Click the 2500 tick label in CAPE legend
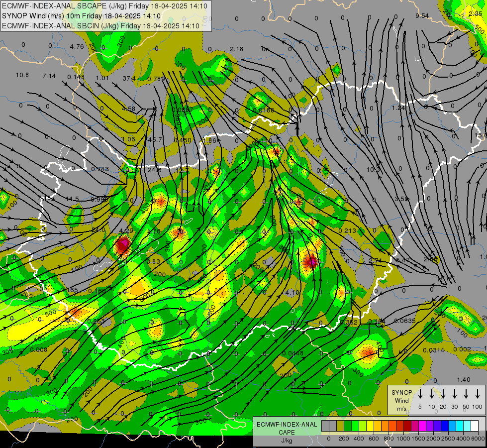 [x=448, y=439]
